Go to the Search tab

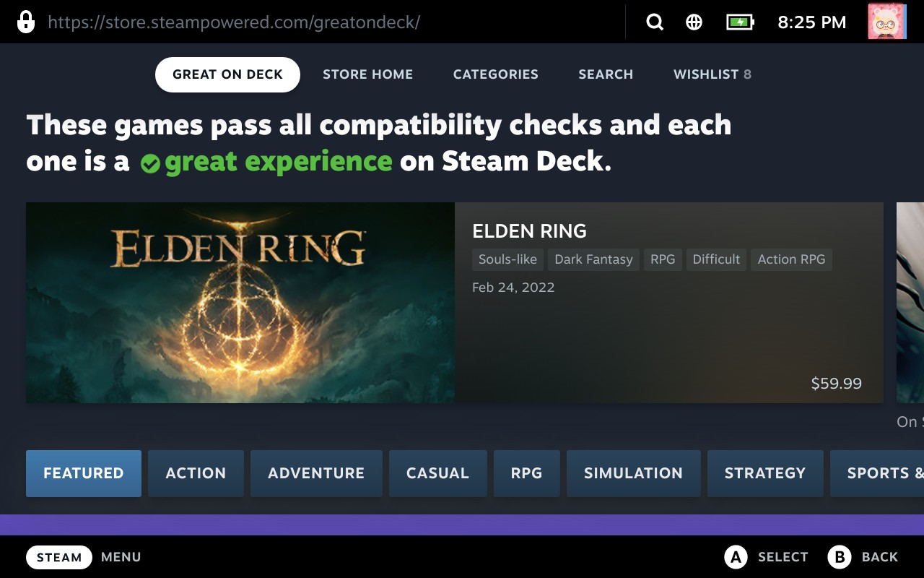coord(605,74)
